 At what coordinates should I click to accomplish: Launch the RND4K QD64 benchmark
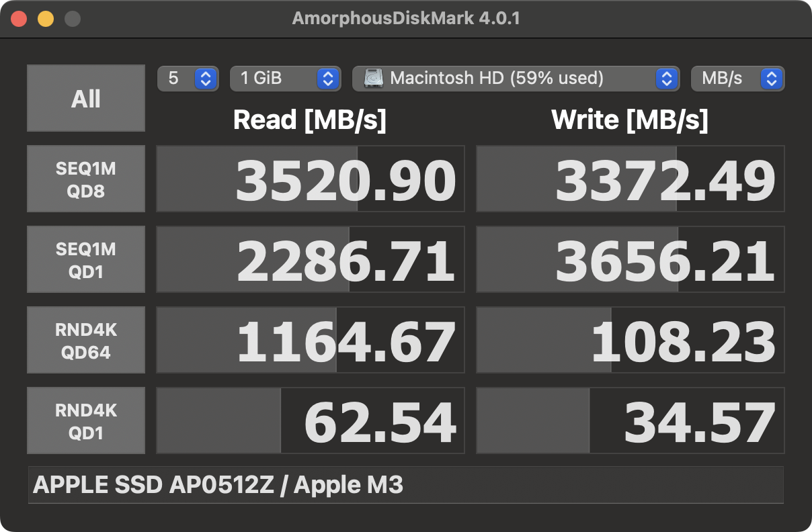[x=85, y=339]
